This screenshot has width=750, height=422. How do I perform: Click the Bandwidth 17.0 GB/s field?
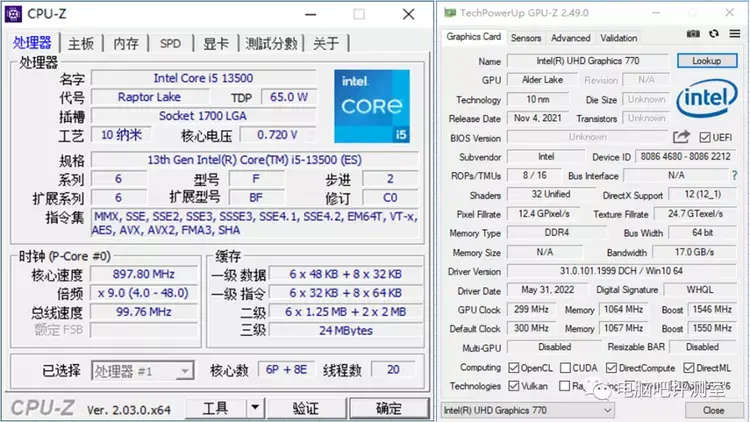pyautogui.click(x=694, y=252)
